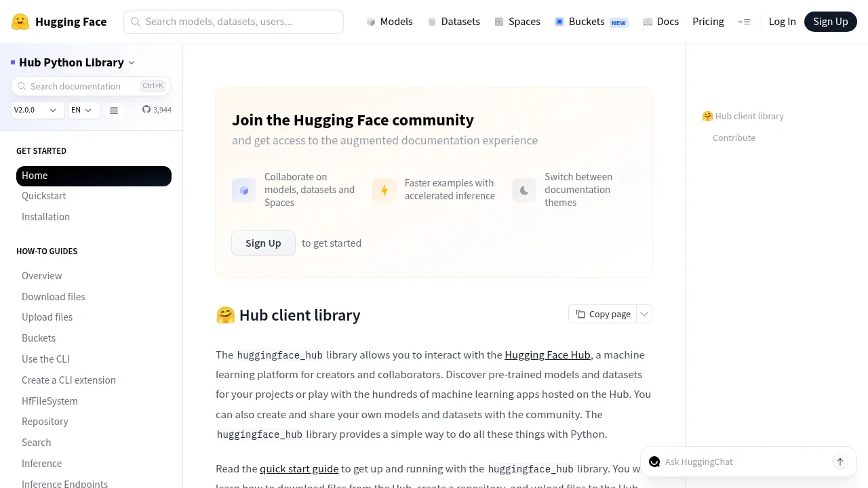868x488 pixels.
Task: Click the HuggingChat logo icon
Action: click(654, 462)
